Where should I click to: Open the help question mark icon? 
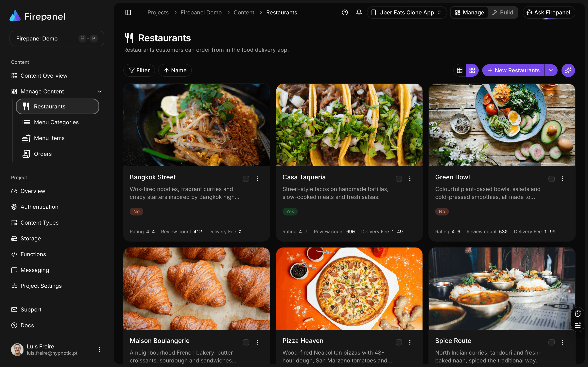point(345,12)
